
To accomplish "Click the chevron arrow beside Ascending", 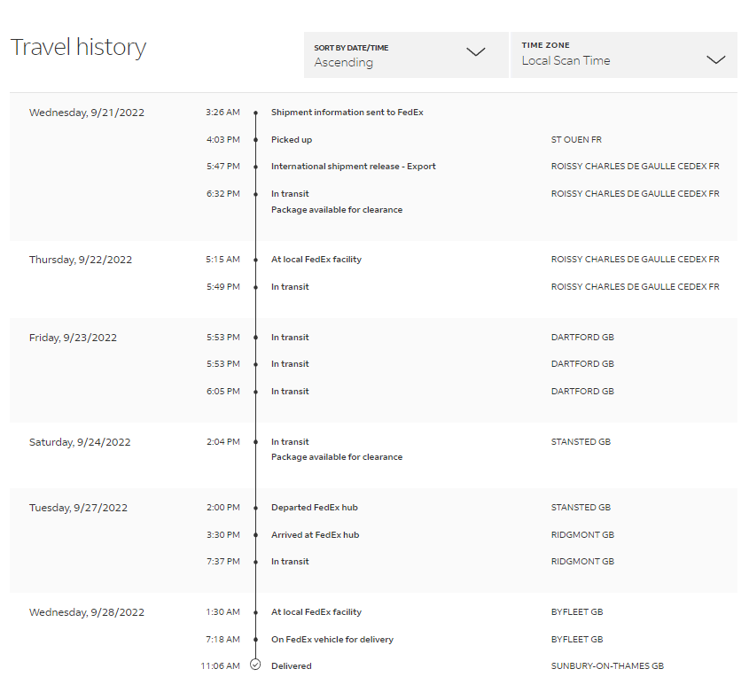I will [x=476, y=52].
